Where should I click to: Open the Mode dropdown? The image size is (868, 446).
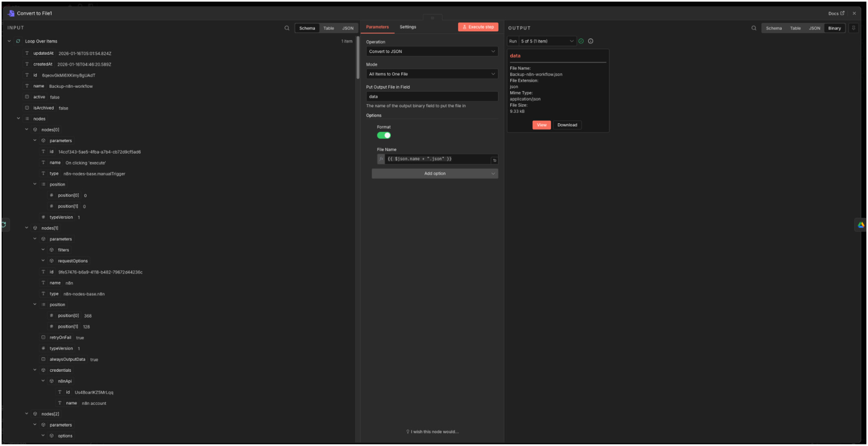pos(432,74)
